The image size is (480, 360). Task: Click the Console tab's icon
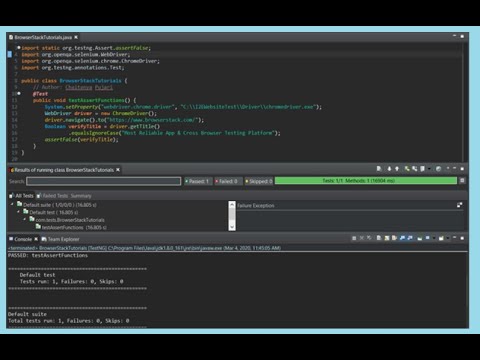coord(11,239)
